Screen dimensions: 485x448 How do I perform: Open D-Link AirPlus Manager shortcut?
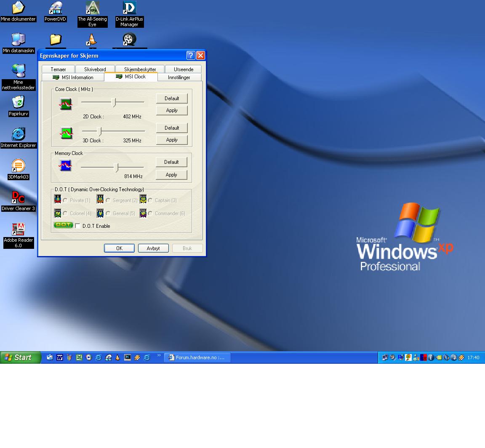pos(129,14)
